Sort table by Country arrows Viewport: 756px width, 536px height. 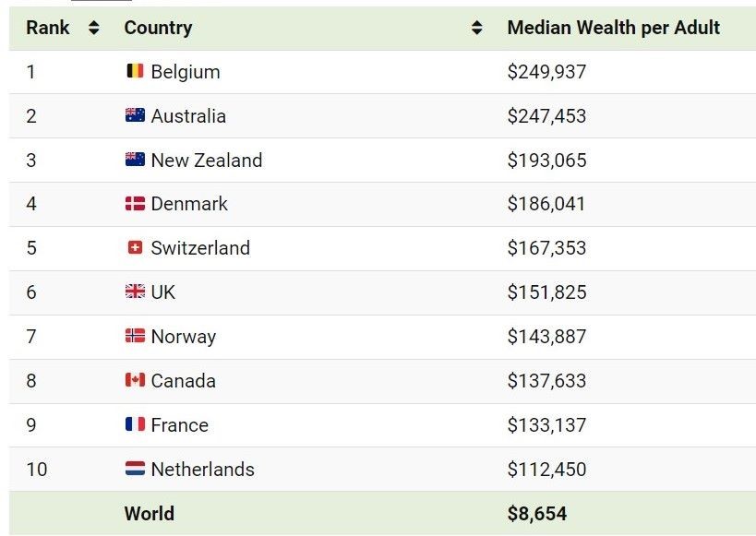pos(477,28)
